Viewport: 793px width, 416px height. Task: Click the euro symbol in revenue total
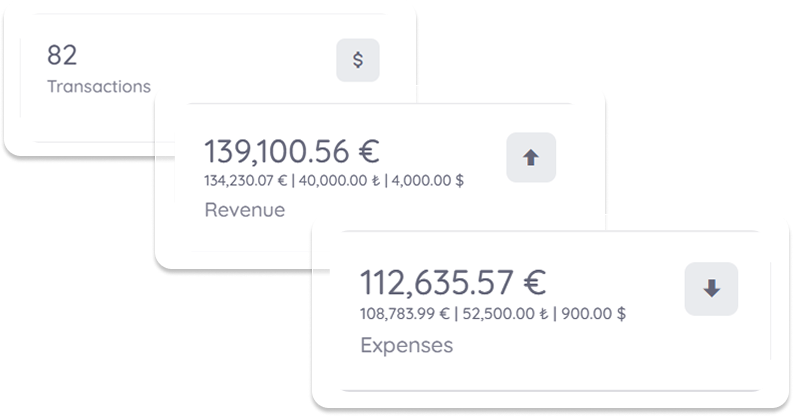coord(368,152)
